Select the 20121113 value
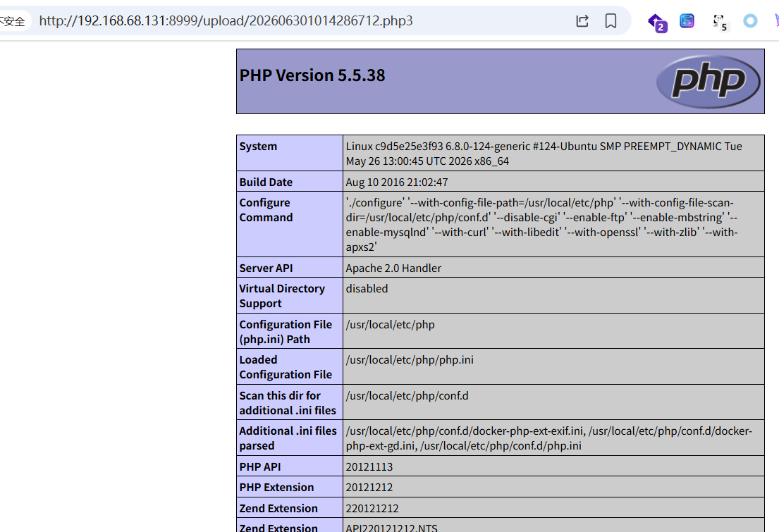 coord(369,467)
